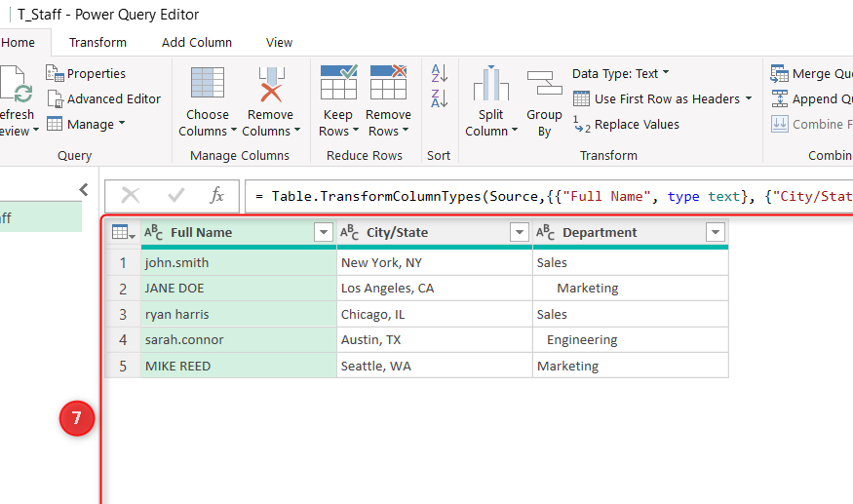This screenshot has height=504, width=853.
Task: Open the Department column filter dropdown
Action: point(715,232)
